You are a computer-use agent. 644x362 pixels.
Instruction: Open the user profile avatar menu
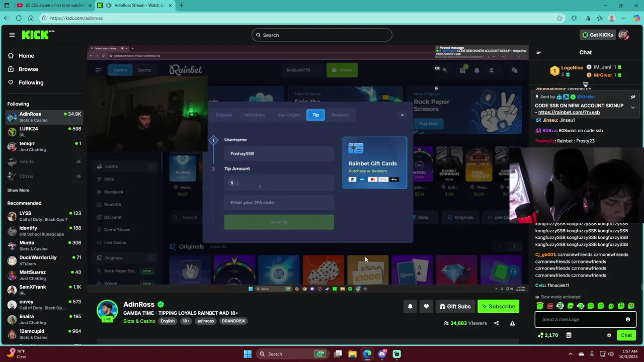pyautogui.click(x=624, y=35)
